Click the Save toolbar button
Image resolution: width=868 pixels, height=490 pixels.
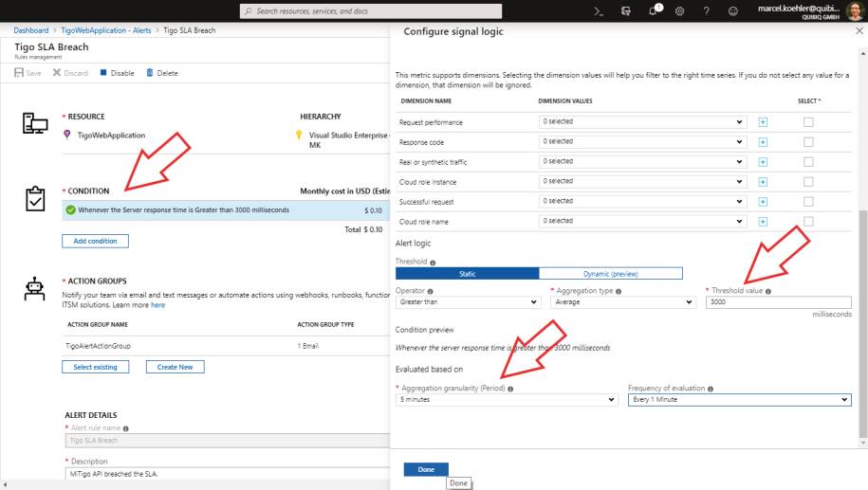28,73
